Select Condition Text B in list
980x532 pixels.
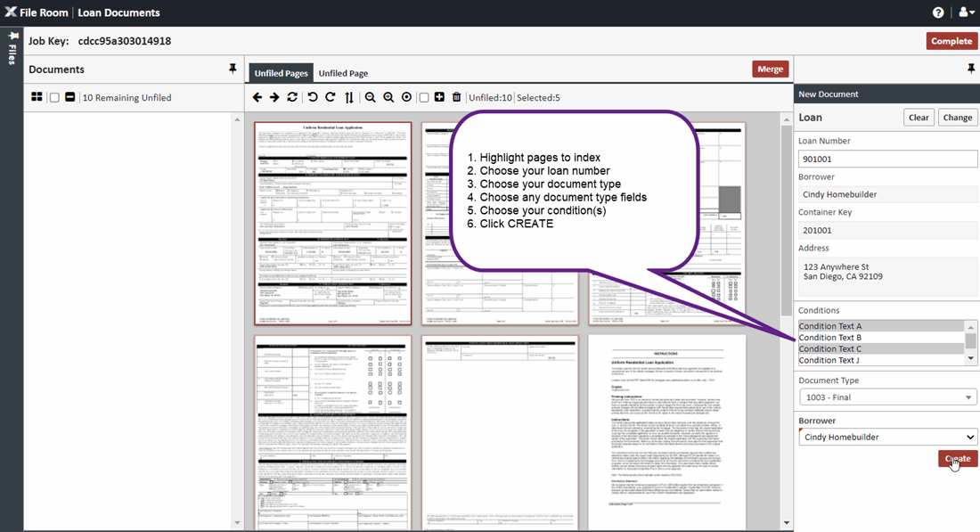pos(830,338)
